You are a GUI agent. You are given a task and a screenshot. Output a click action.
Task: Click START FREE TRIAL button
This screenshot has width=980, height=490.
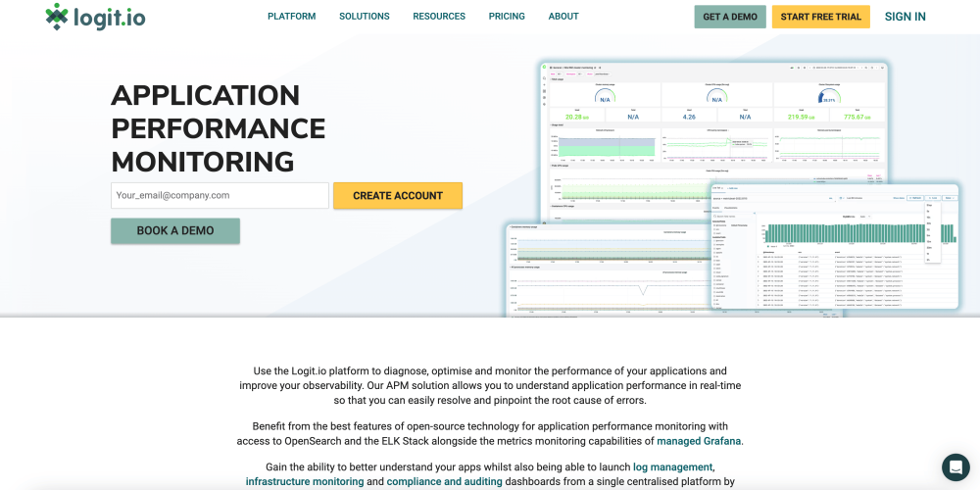pyautogui.click(x=820, y=17)
